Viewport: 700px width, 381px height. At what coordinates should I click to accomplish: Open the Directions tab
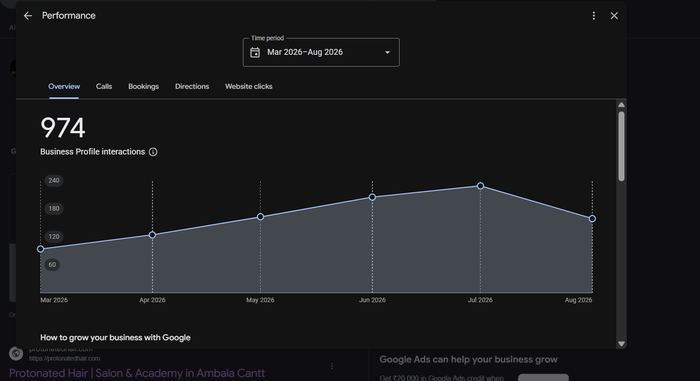pos(192,87)
